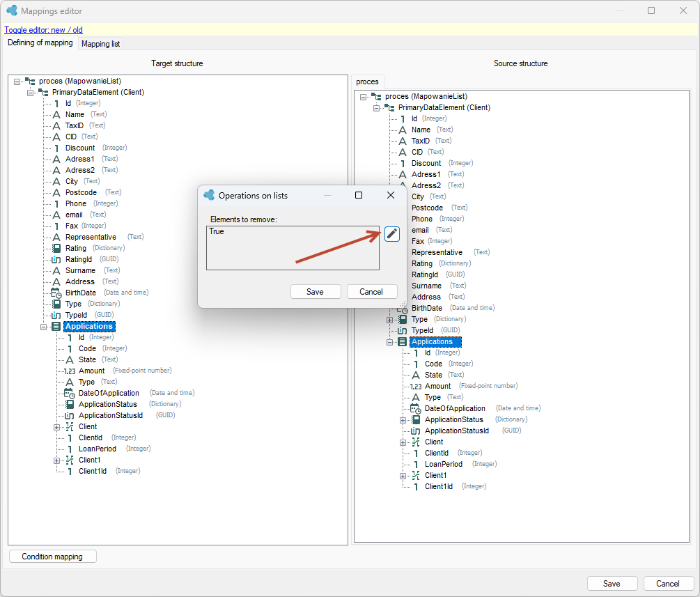
Task: Expand the Client1 node in Target structure
Action: 56,460
